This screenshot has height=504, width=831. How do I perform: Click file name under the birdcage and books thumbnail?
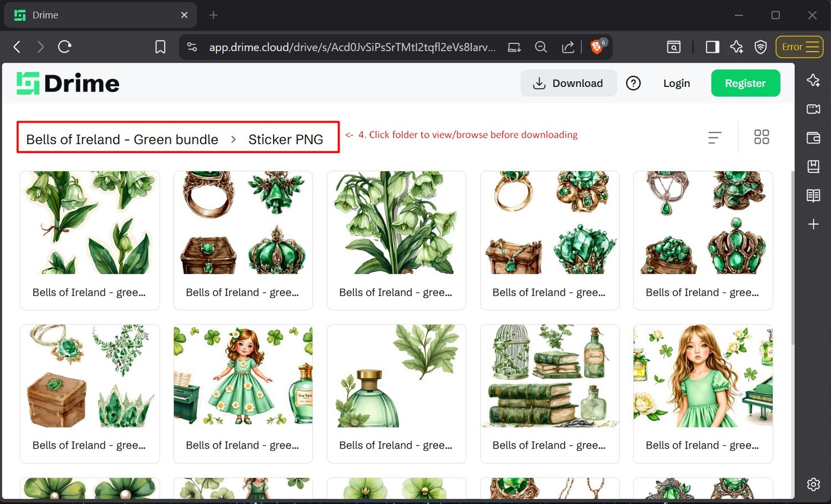549,445
